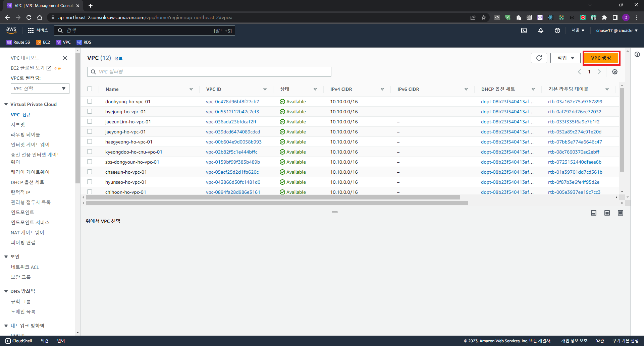Share this page via address bar icon
The image size is (644, 346).
click(x=473, y=17)
